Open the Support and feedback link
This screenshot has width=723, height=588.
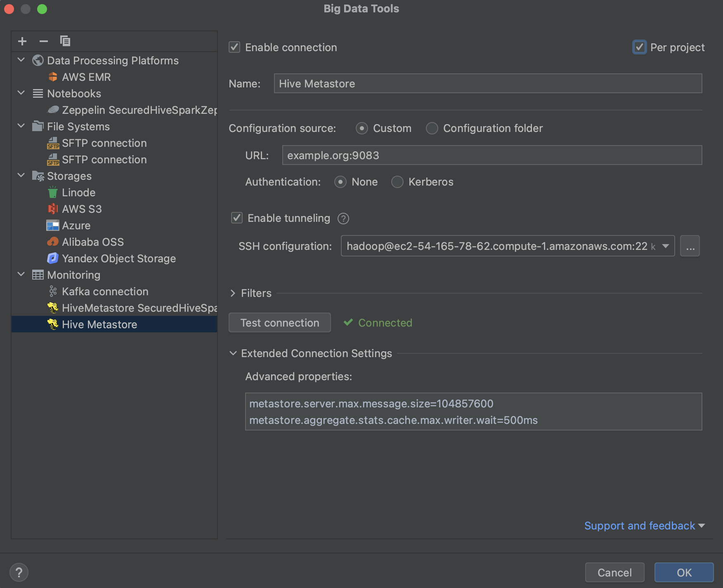point(639,526)
